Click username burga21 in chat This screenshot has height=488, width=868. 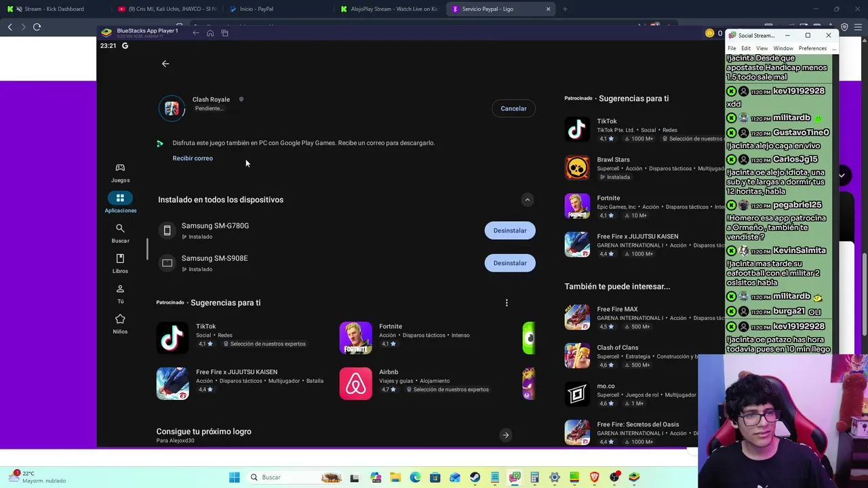coord(789,311)
